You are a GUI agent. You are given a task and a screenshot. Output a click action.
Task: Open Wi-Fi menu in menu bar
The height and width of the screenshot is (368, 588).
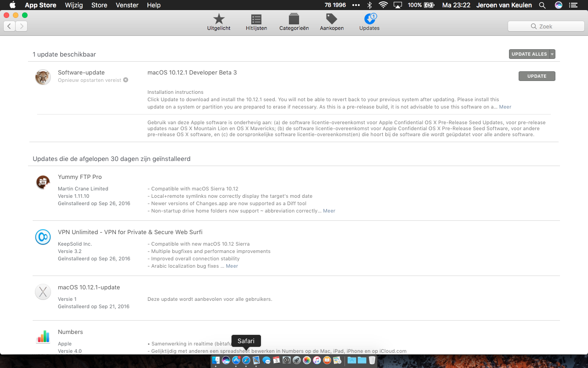383,5
